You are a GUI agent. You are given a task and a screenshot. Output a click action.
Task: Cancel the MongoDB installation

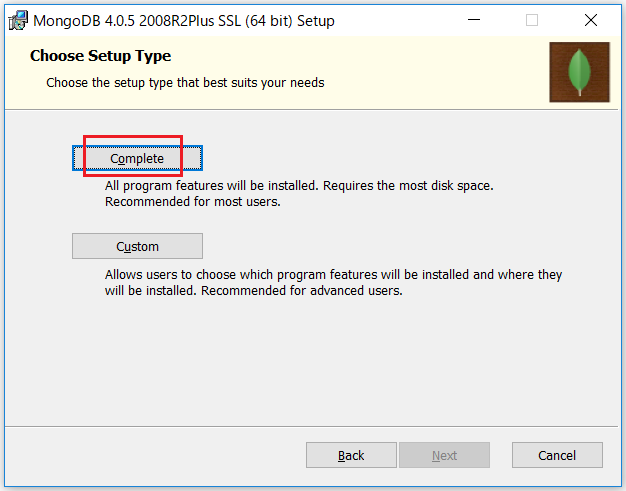click(x=557, y=455)
